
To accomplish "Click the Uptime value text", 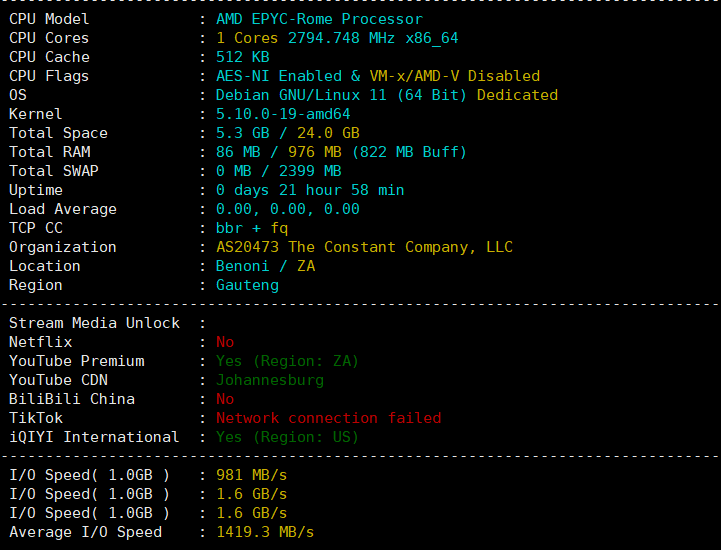I will point(310,190).
